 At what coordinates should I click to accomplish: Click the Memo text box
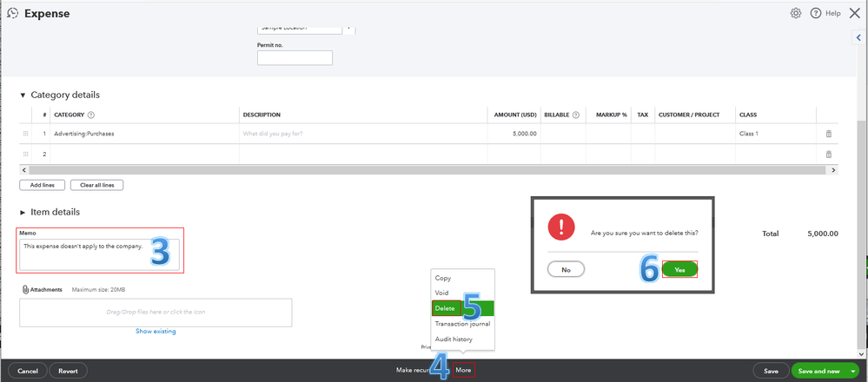[x=100, y=255]
